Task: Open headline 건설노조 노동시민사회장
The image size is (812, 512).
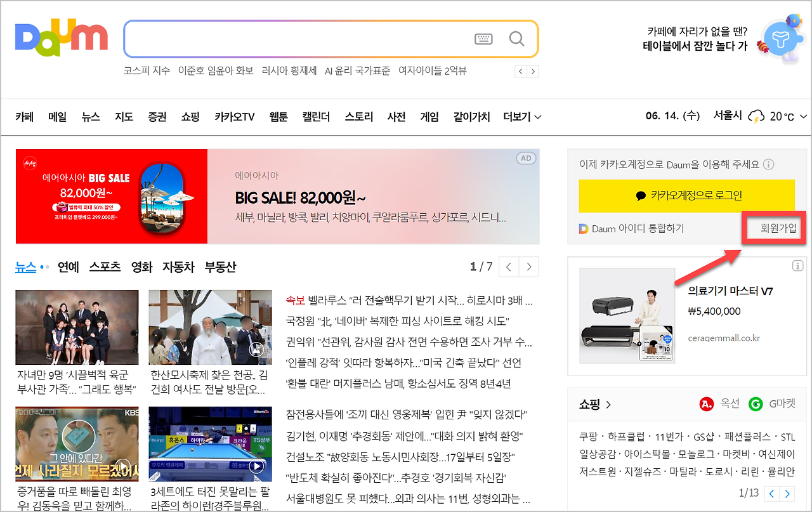Action: 400,457
